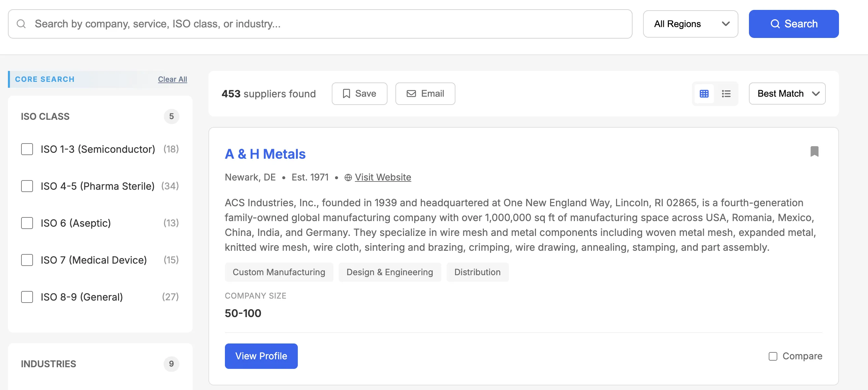
Task: Select the grid view icon
Action: (x=704, y=94)
